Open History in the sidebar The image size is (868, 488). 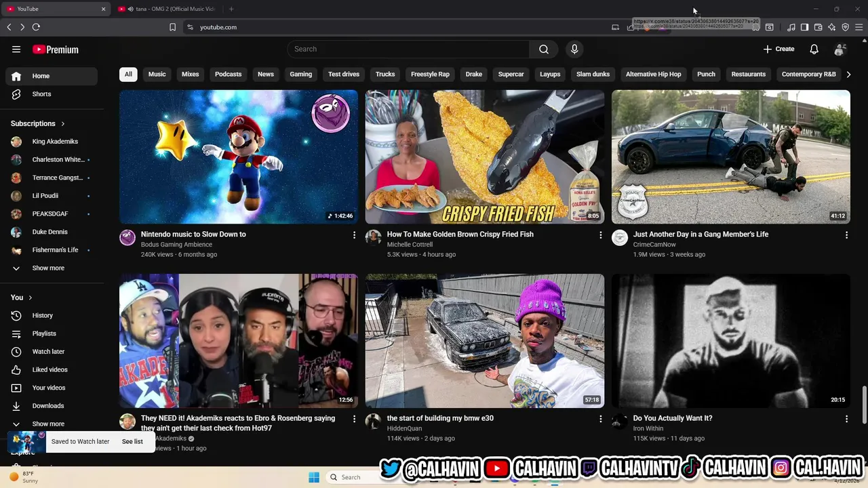tap(52, 315)
